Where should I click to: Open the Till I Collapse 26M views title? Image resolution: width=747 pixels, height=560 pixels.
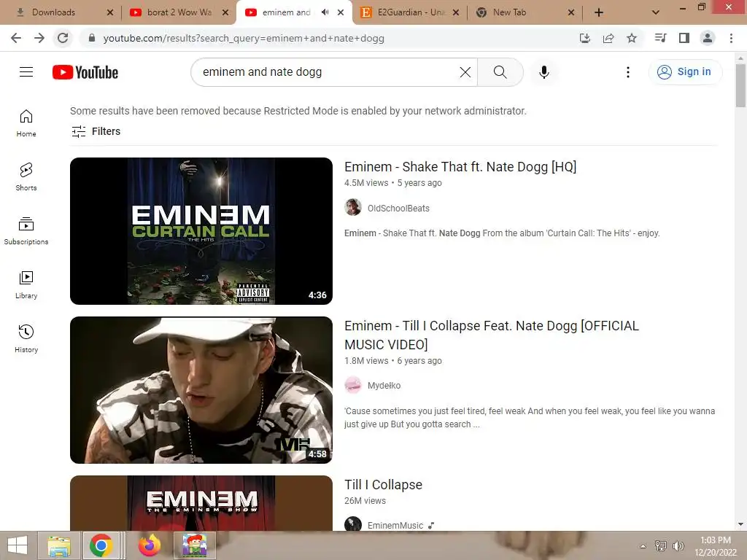(x=383, y=485)
